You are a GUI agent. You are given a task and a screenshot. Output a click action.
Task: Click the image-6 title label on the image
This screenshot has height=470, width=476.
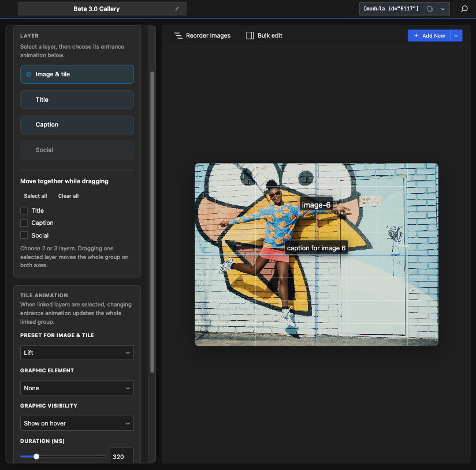(x=316, y=205)
